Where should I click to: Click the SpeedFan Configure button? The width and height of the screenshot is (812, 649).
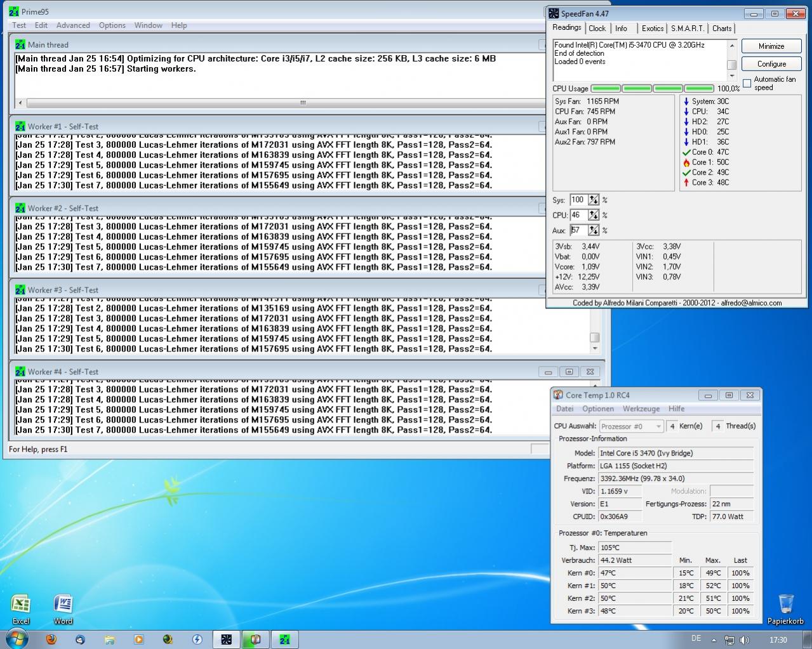(771, 64)
